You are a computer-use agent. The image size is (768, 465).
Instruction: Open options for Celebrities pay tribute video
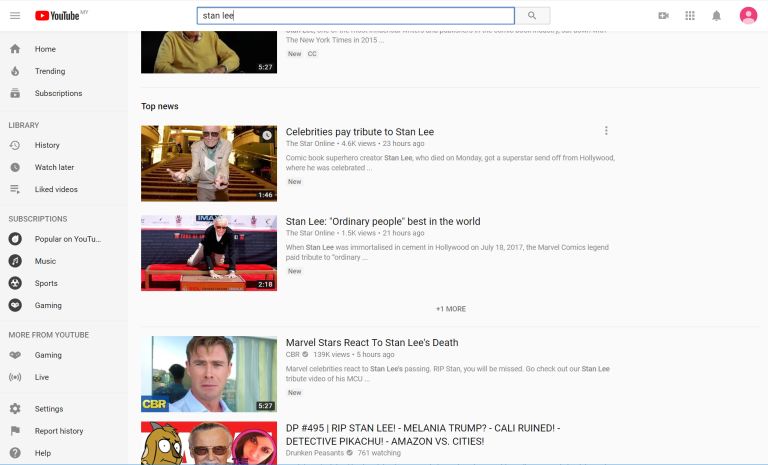coord(606,131)
